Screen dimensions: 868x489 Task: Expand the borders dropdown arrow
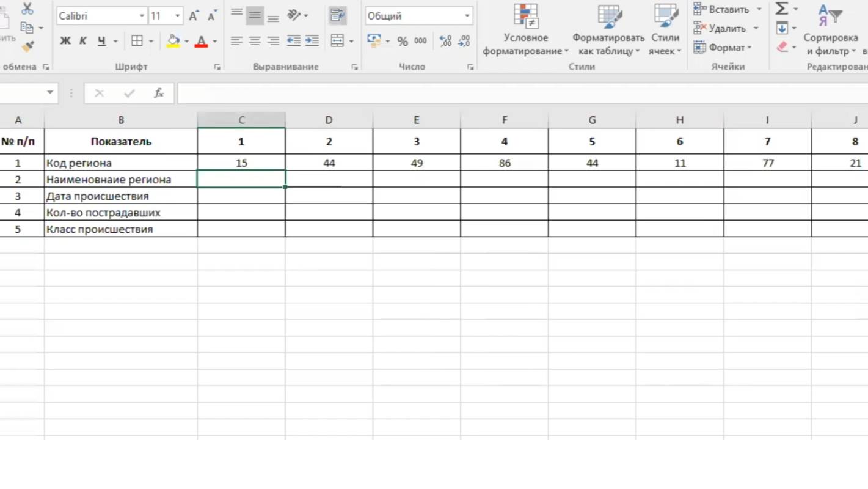click(151, 42)
